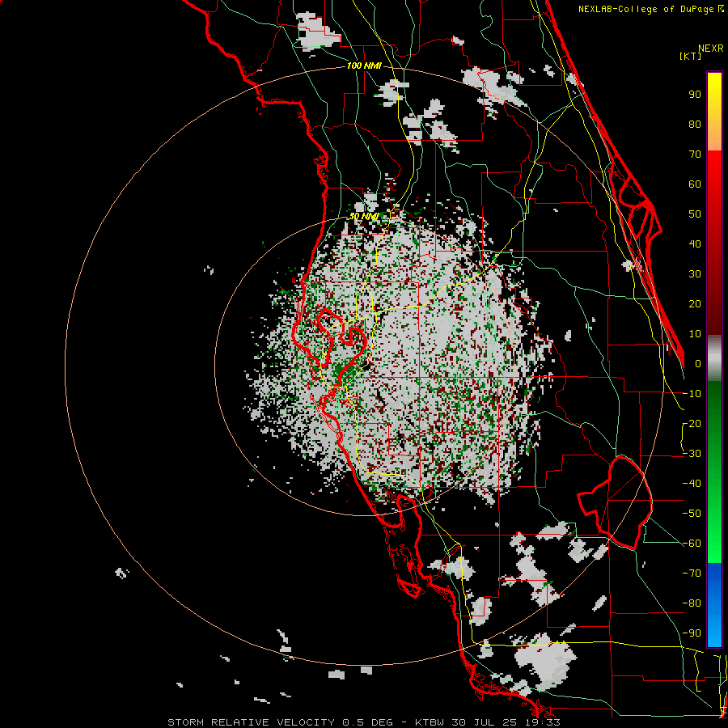Click the -60 value on the velocity scale
This screenshot has width=728, height=728.
point(692,544)
